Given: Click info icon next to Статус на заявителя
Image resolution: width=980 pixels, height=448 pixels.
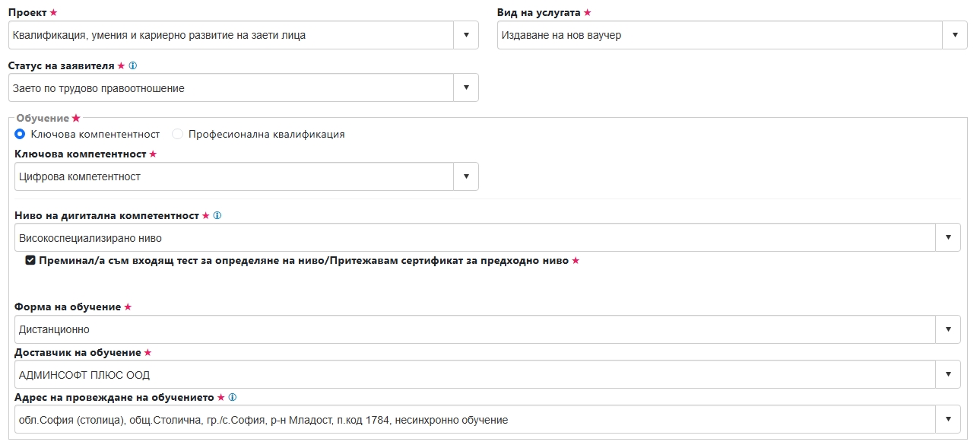Looking at the screenshot, I should point(133,66).
